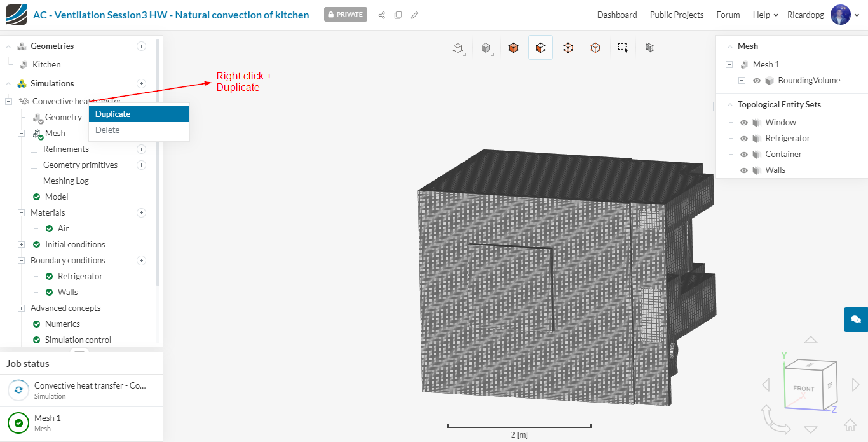
Task: Select the Simulation control tree item
Action: (78, 340)
